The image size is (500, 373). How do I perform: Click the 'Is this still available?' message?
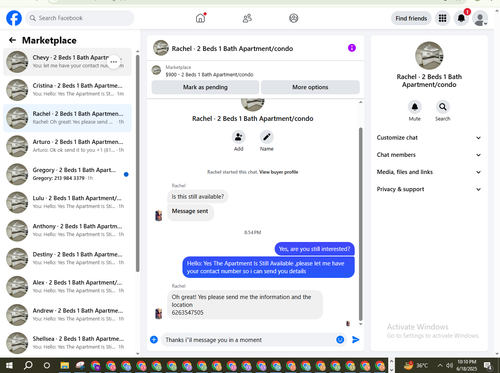(198, 197)
